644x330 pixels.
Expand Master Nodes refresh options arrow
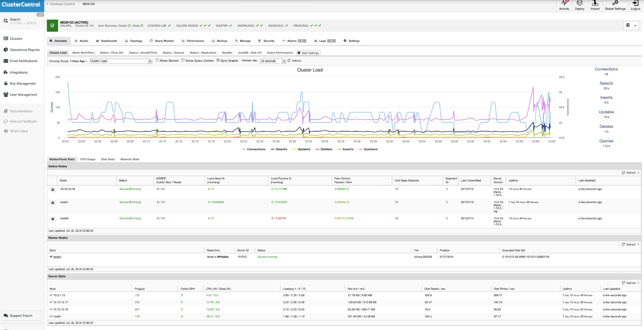click(638, 245)
